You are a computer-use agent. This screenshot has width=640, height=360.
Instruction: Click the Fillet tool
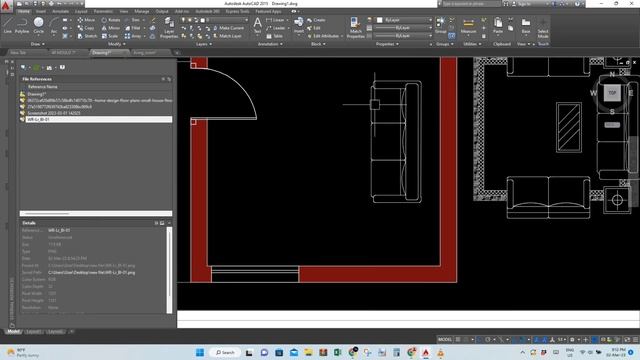tap(133, 28)
